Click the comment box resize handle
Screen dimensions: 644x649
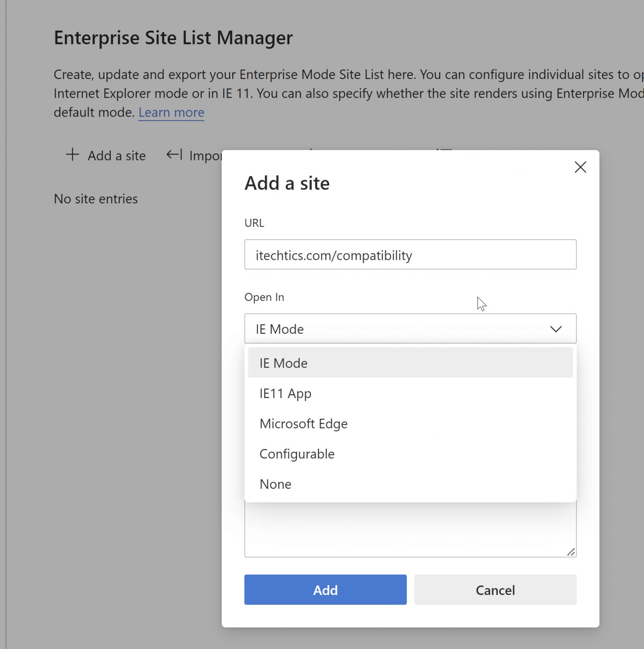[571, 552]
